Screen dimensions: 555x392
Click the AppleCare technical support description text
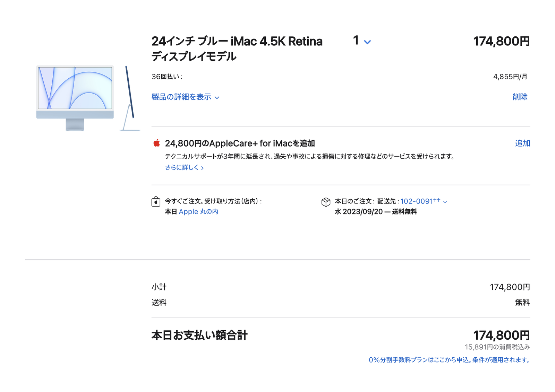click(x=310, y=156)
